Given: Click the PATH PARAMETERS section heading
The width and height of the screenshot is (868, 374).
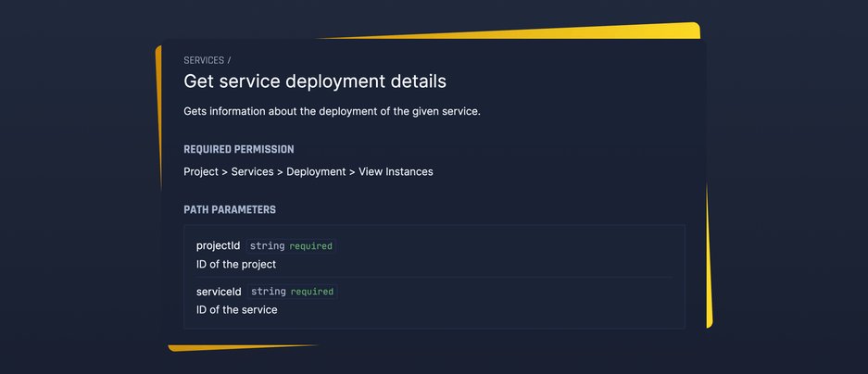Looking at the screenshot, I should pyautogui.click(x=230, y=210).
